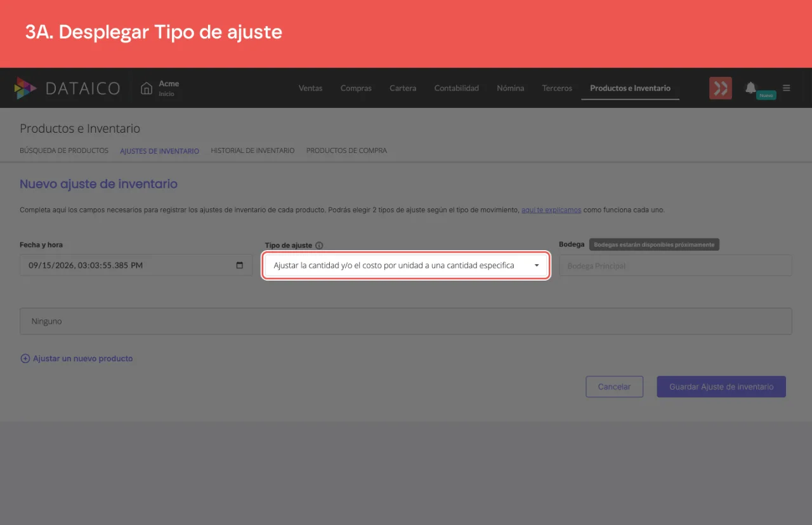Switch to Búsqueda de productos tab

pos(64,151)
